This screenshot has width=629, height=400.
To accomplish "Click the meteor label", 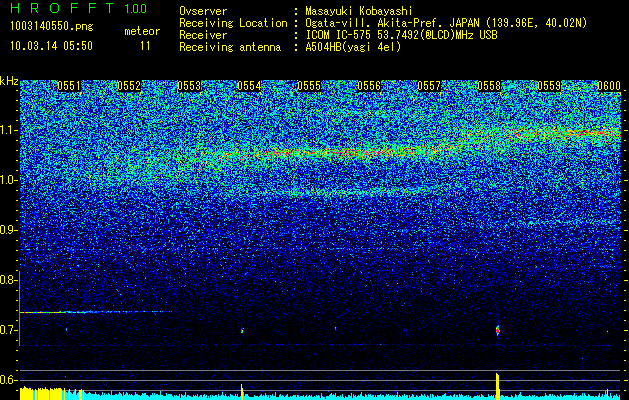I will pyautogui.click(x=142, y=31).
